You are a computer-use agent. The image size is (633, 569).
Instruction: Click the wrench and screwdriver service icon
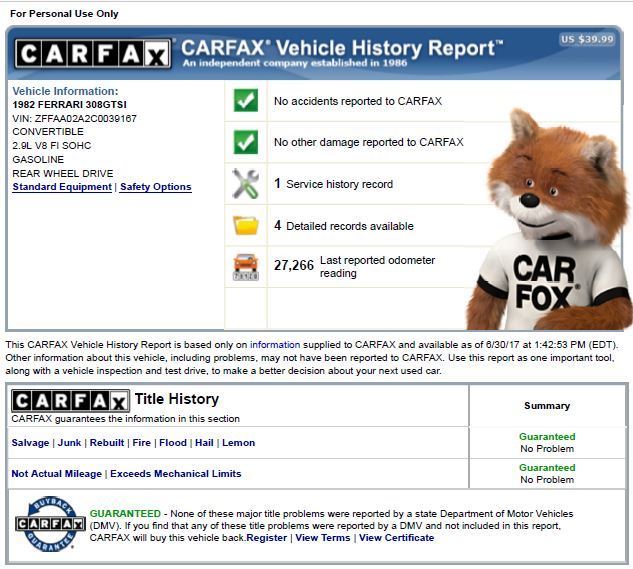point(245,184)
